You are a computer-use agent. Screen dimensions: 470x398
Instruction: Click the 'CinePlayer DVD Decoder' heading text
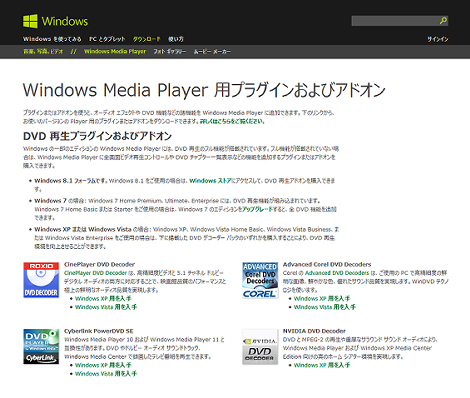click(99, 264)
